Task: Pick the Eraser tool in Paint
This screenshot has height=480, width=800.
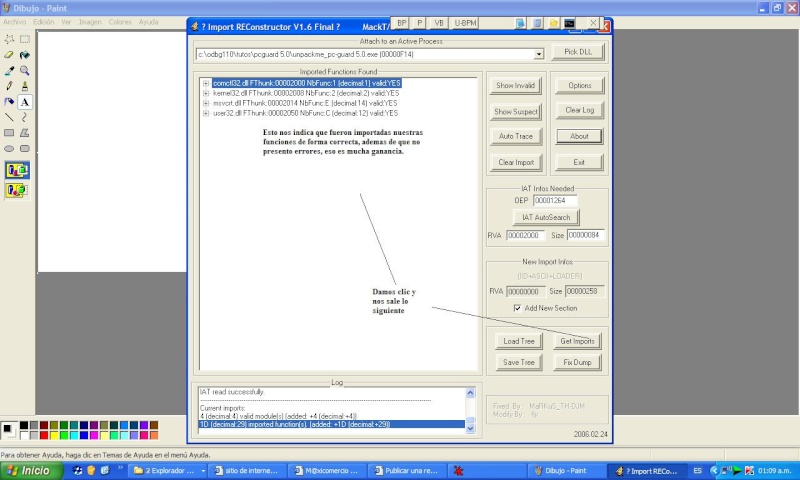Action: click(x=9, y=55)
